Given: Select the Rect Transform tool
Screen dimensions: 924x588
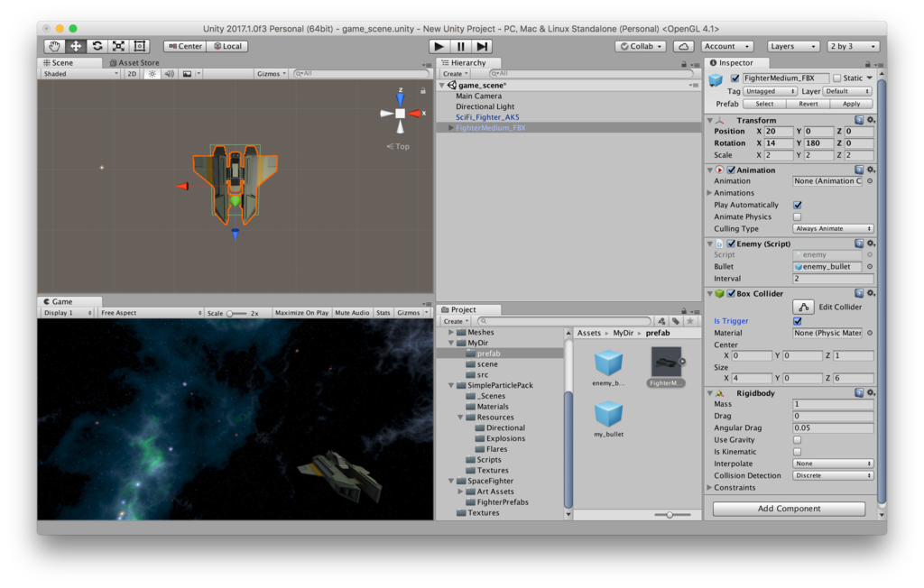Looking at the screenshot, I should [140, 46].
